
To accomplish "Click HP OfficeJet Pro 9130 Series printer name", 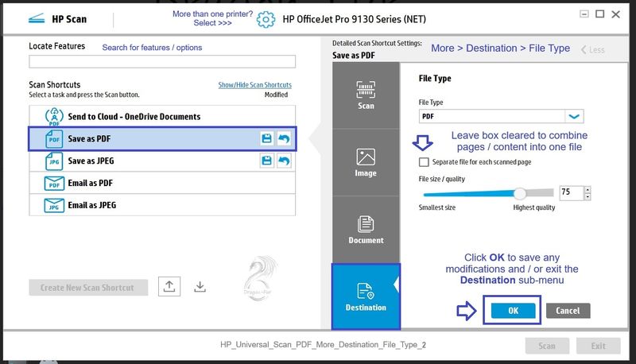I will pos(354,19).
